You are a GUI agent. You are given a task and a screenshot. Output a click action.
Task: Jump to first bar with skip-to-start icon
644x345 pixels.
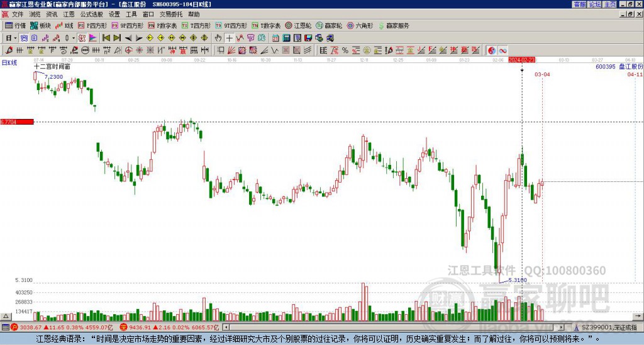click(106, 38)
